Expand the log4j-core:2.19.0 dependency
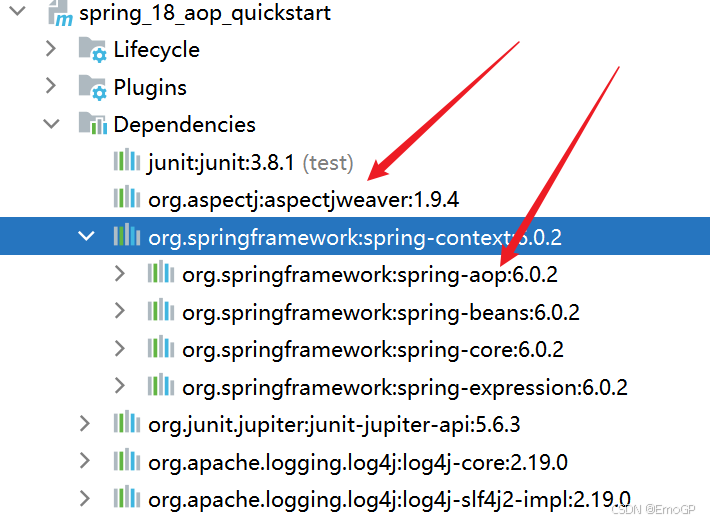Image resolution: width=710 pixels, height=522 pixels. click(85, 460)
